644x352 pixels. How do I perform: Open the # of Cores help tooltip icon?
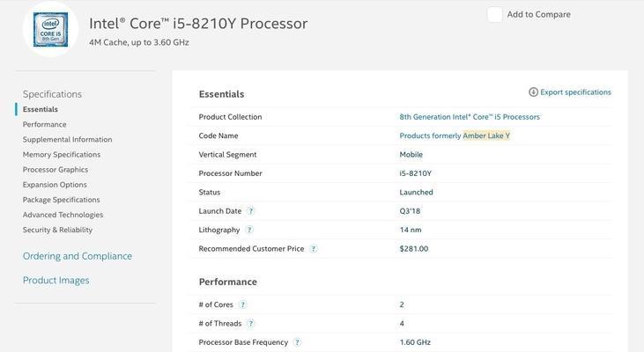(x=243, y=305)
